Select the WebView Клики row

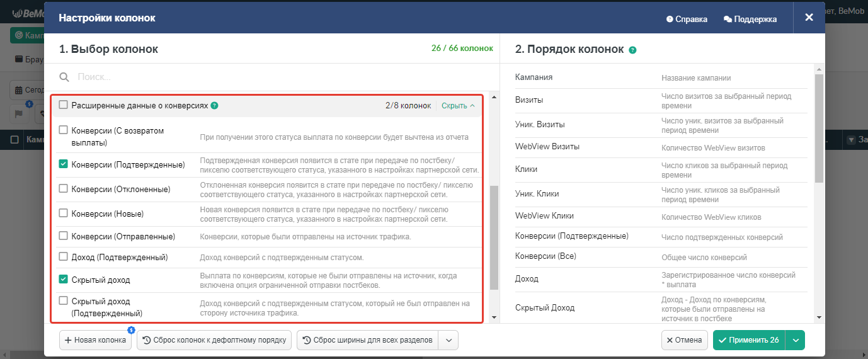tap(661, 216)
